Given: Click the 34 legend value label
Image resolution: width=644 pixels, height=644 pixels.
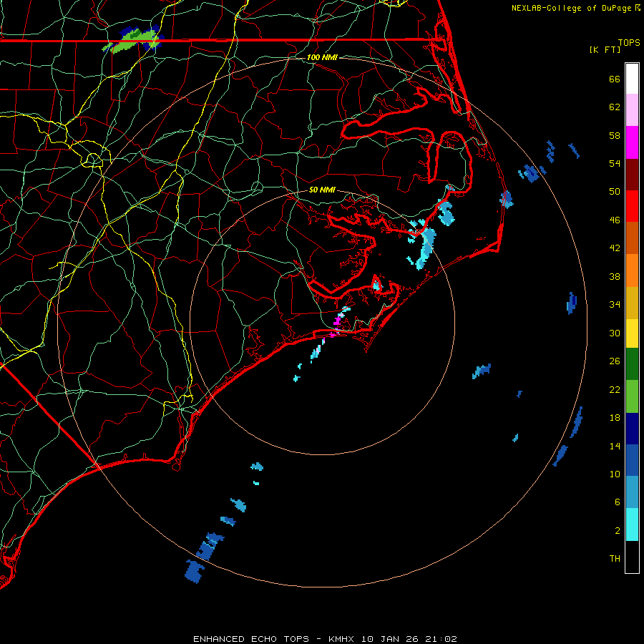Looking at the screenshot, I should pyautogui.click(x=615, y=304).
